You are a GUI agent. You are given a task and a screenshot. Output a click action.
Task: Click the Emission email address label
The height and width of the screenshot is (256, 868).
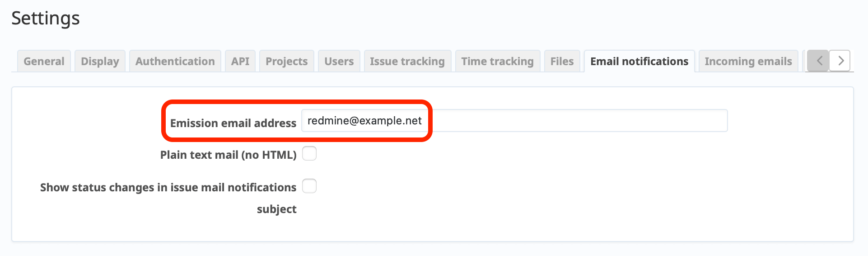coord(233,123)
